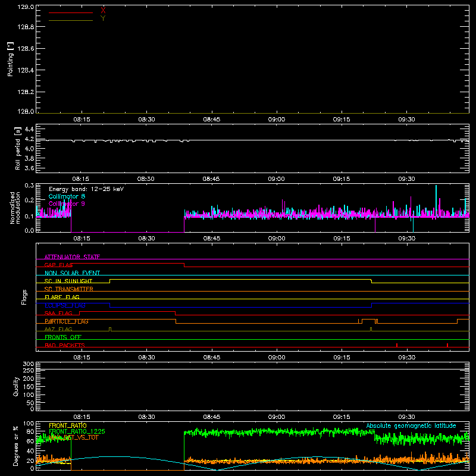Click the 40 tick in Degrees panel
The image size is (476, 476).
30,451
